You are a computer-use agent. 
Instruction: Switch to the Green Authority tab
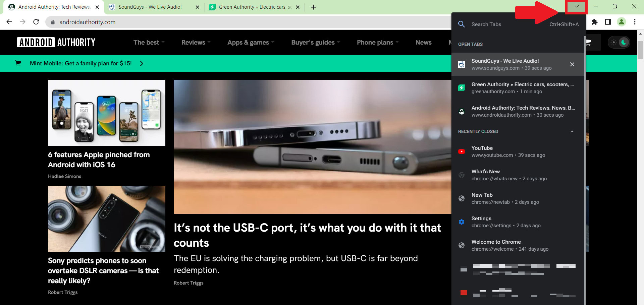pos(255,7)
